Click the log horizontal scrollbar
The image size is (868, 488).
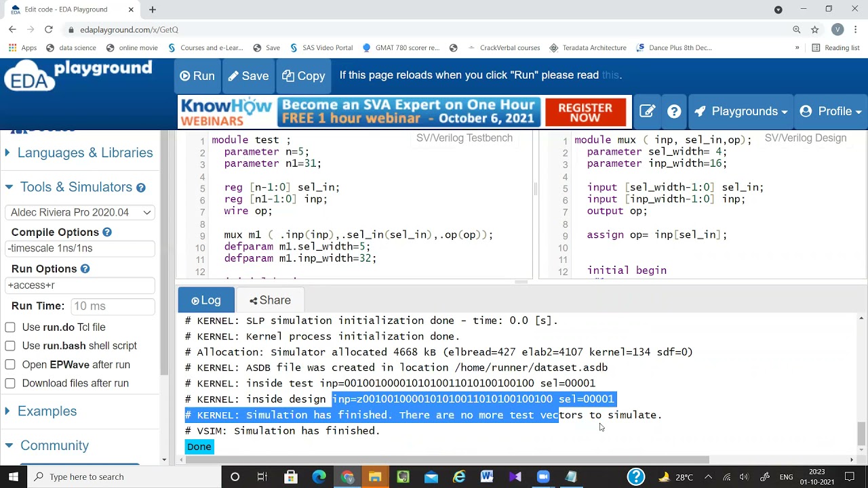(x=448, y=460)
